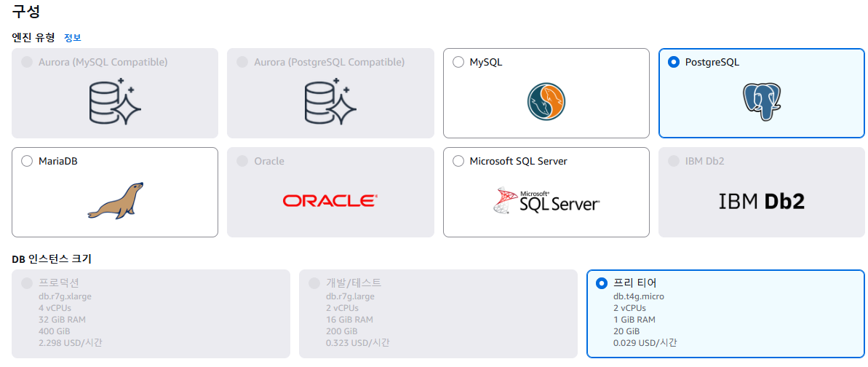Click the 0.323 USD/시간 price text

click(358, 343)
